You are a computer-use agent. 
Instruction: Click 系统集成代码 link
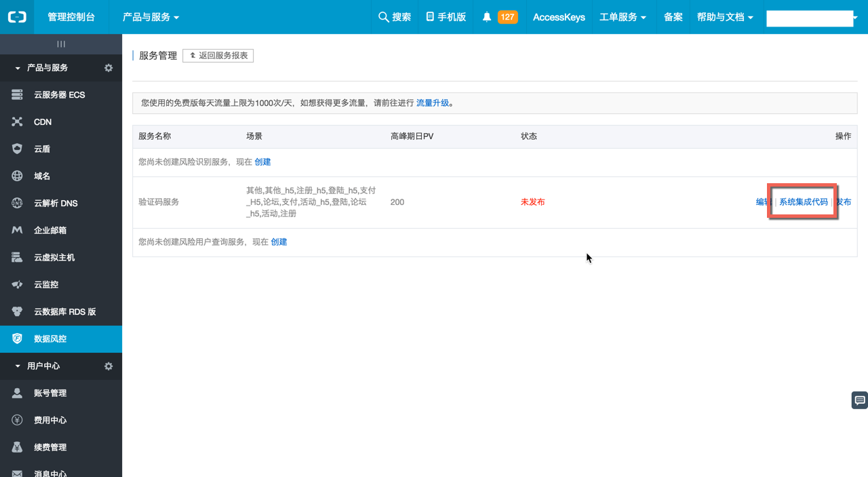coord(803,202)
